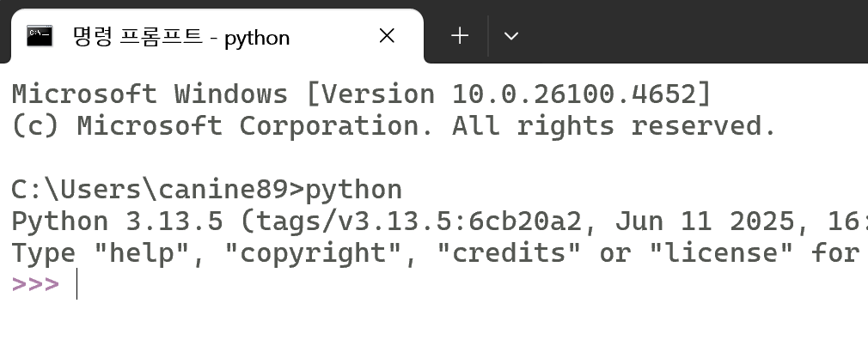Click the version number 10.0.26100.4652
868x364 pixels.
coord(573,94)
